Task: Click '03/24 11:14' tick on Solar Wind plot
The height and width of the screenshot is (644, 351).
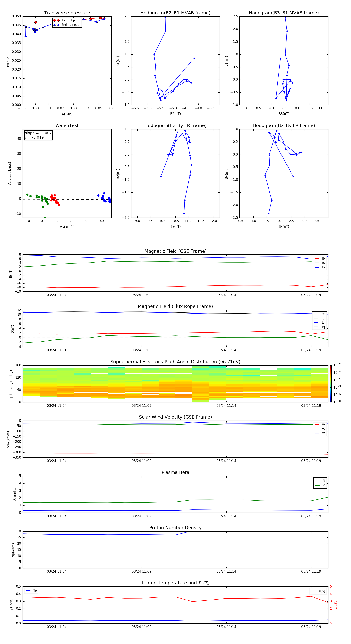Action: pyautogui.click(x=226, y=461)
